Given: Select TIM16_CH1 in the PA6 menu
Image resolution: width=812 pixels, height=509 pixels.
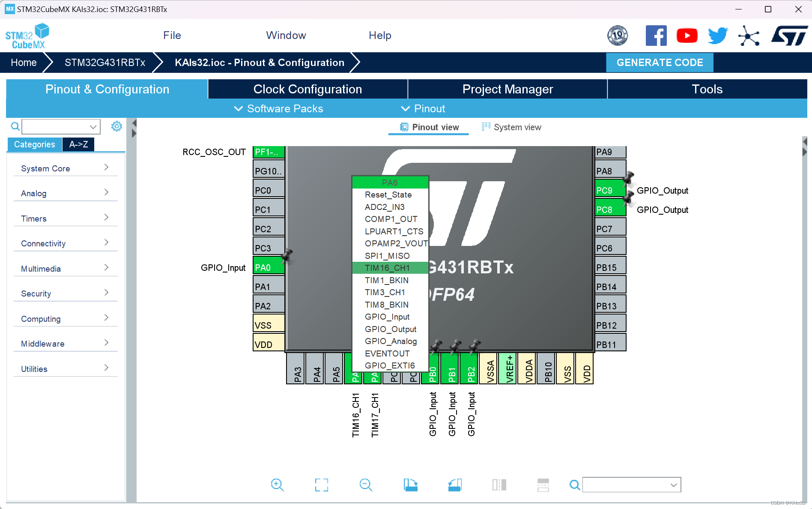Looking at the screenshot, I should coord(390,268).
